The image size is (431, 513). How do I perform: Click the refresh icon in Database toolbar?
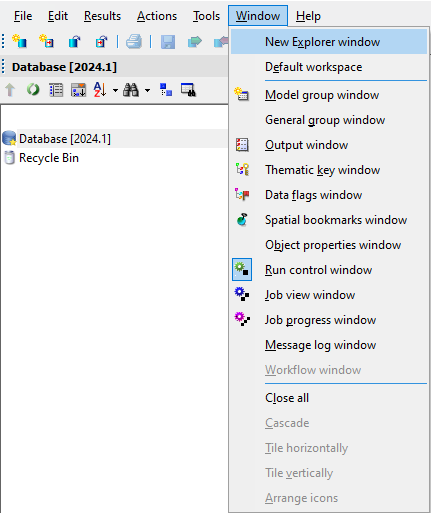click(x=33, y=90)
